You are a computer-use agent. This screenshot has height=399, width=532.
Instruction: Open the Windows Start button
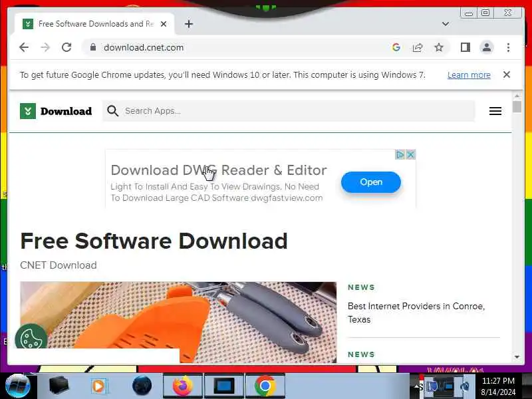tap(17, 386)
